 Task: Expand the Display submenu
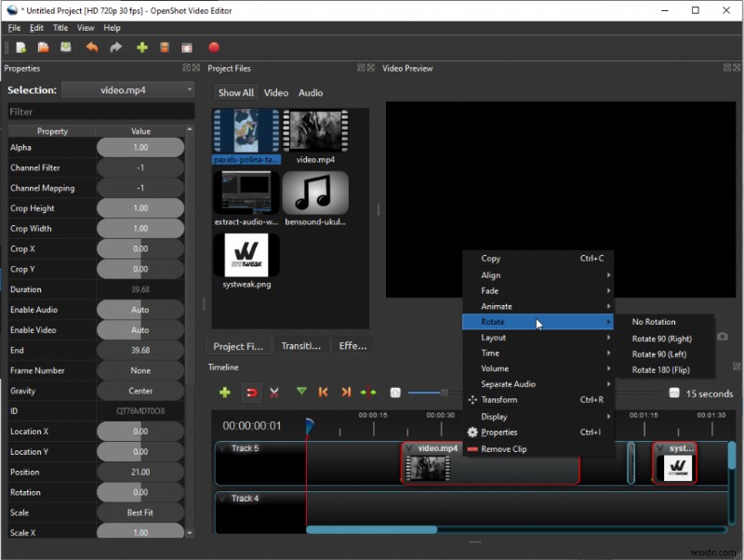(x=538, y=416)
